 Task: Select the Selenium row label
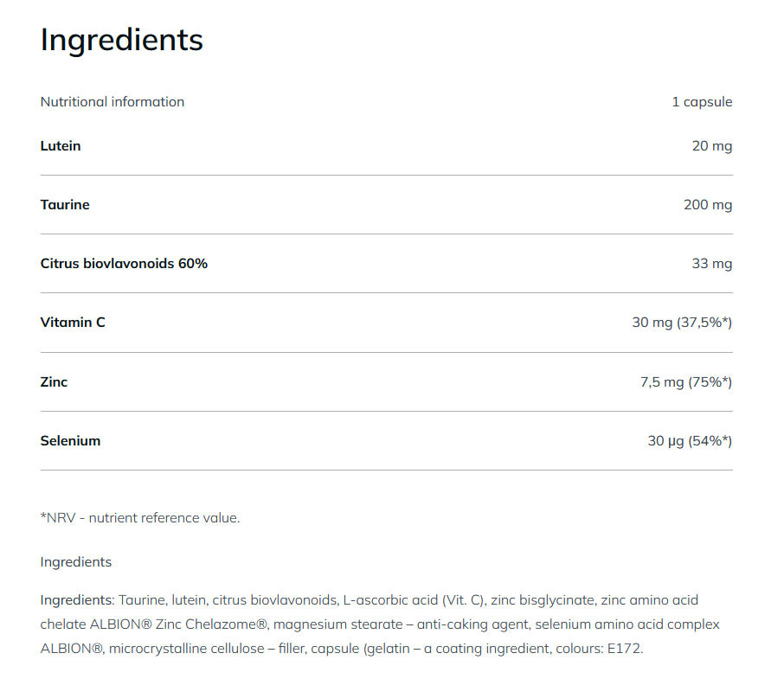coord(70,441)
